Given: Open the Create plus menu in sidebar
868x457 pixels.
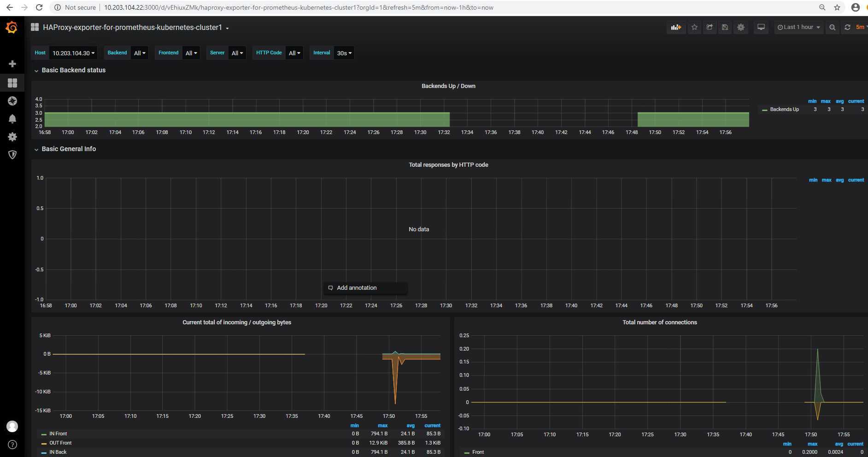Looking at the screenshot, I should [12, 64].
